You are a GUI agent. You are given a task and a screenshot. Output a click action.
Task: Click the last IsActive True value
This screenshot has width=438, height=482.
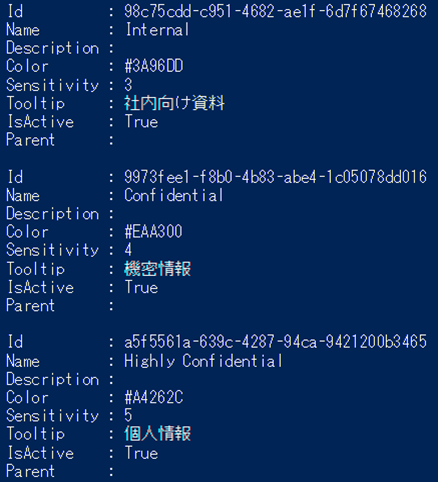[141, 453]
